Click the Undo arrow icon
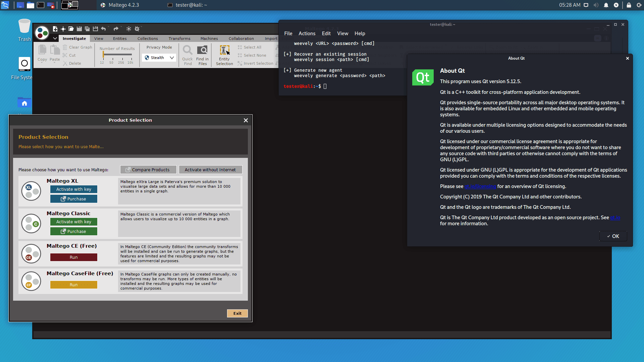Viewport: 644px width, 362px height. coord(103,29)
